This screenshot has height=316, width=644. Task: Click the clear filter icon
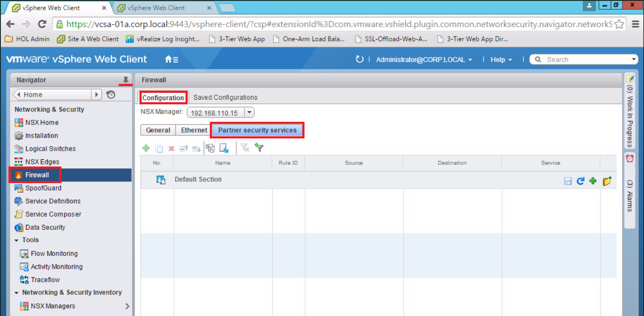pyautogui.click(x=244, y=148)
